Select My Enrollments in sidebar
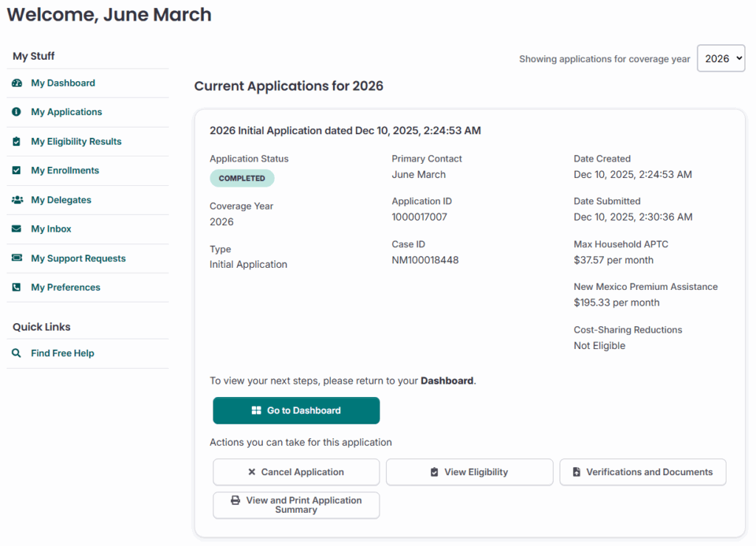Image resolution: width=756 pixels, height=546 pixels. coord(64,170)
